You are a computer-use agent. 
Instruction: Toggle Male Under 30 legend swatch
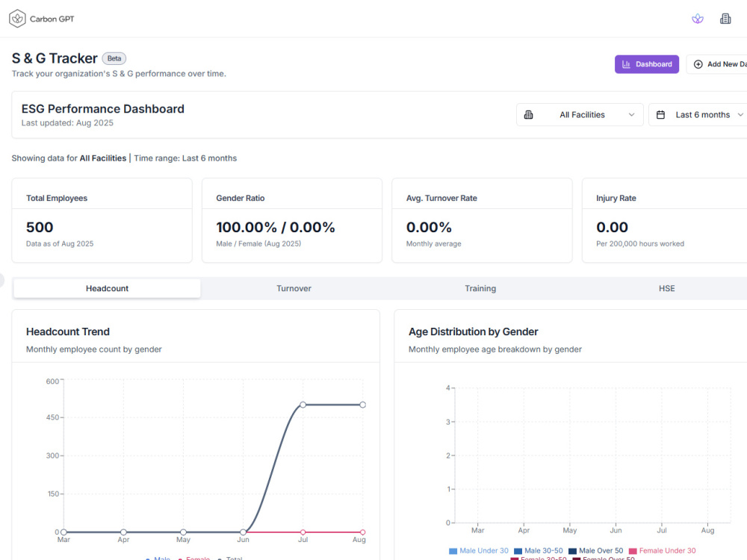click(x=453, y=551)
